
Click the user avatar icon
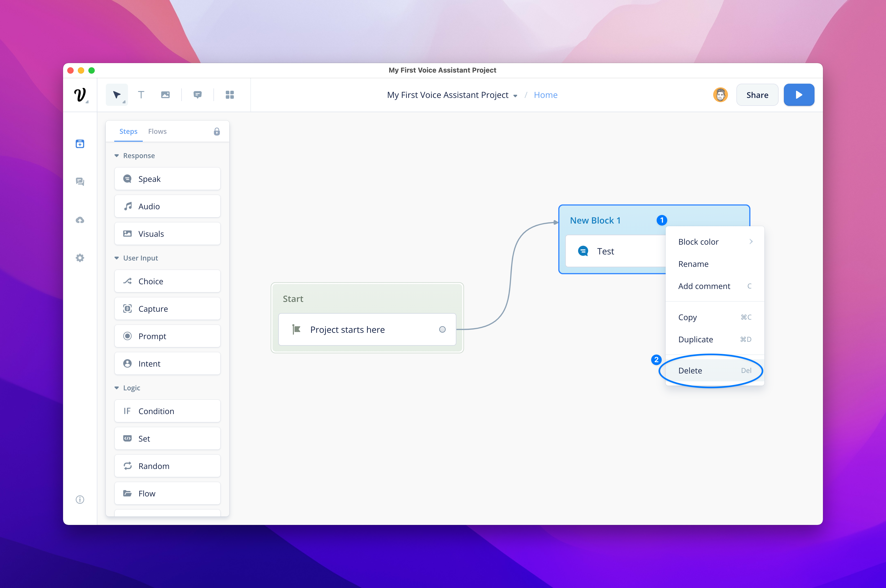point(720,95)
